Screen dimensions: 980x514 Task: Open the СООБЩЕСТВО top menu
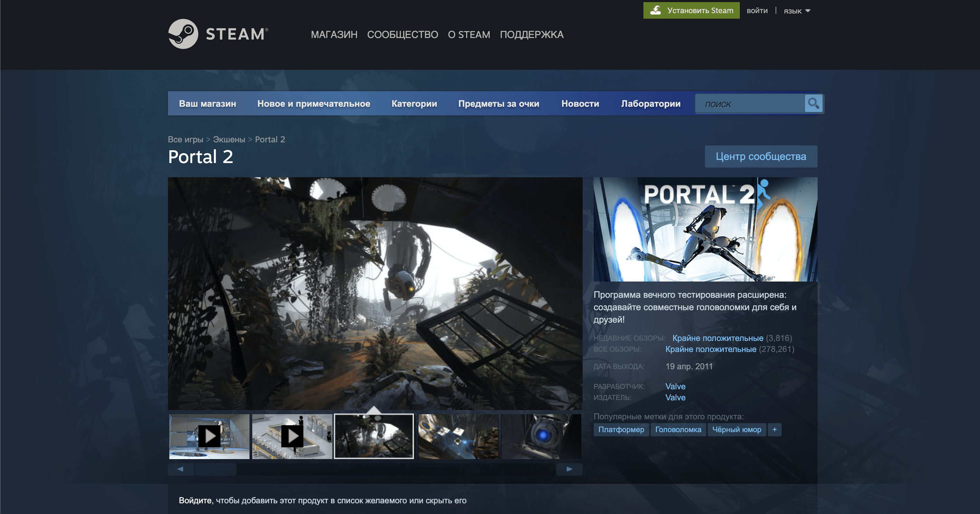click(403, 35)
